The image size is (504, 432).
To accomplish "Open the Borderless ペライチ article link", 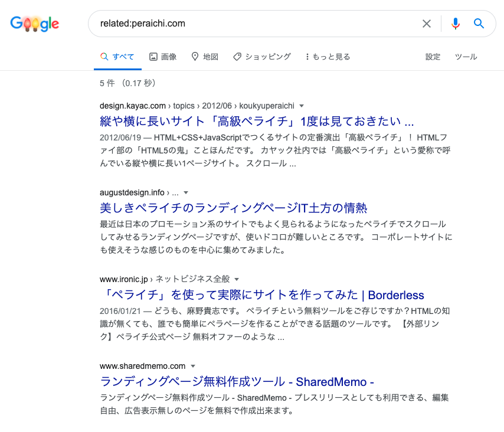I will pyautogui.click(x=262, y=295).
